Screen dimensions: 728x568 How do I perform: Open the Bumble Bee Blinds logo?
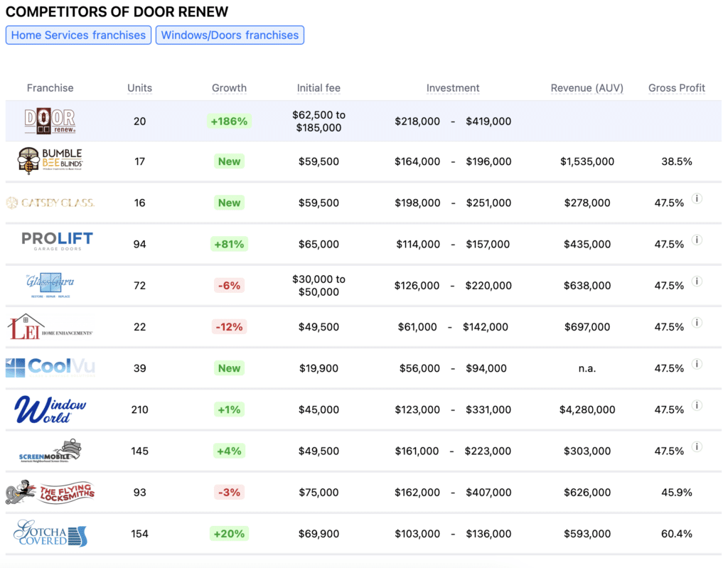pyautogui.click(x=50, y=161)
